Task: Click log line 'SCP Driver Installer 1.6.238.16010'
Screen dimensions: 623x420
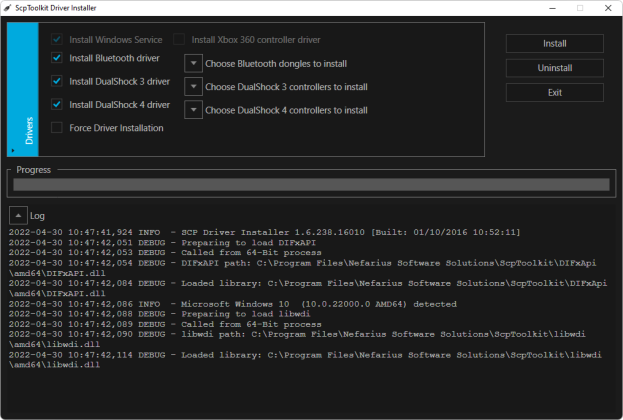Action: (265, 232)
